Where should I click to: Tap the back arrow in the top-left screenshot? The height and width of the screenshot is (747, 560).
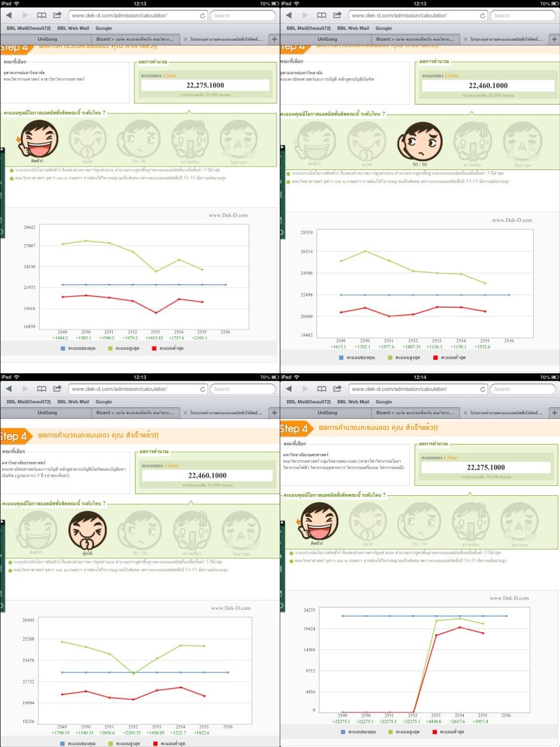(9, 15)
